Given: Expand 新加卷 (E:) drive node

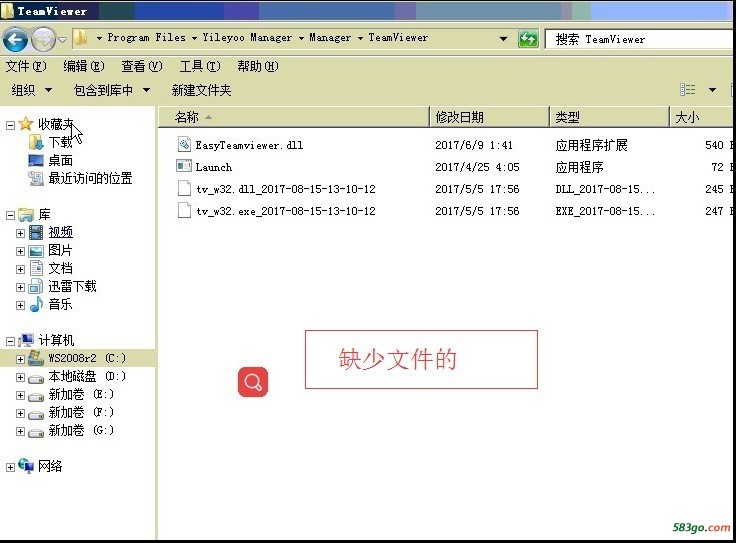Looking at the screenshot, I should tap(20, 396).
